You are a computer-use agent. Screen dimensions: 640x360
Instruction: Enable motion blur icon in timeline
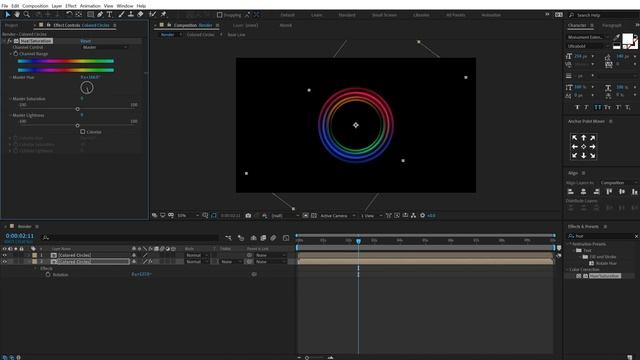pyautogui.click(x=273, y=238)
